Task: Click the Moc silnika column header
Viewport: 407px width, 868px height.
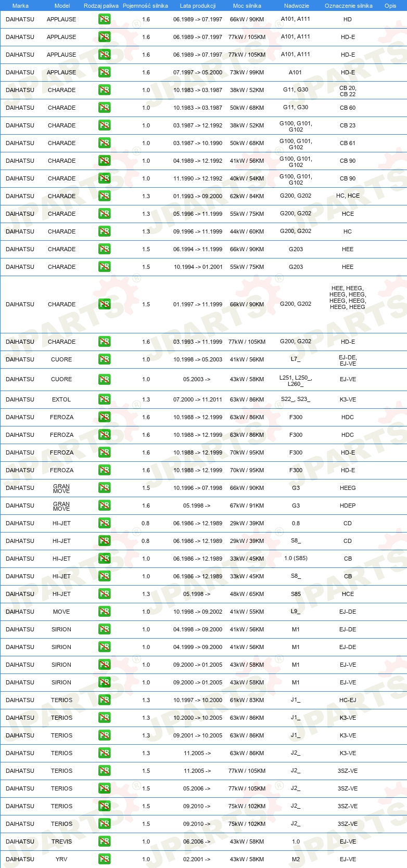Action: click(x=247, y=6)
